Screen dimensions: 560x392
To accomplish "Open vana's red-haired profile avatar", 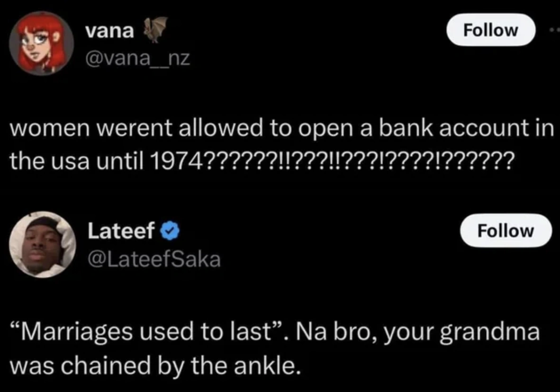I will [x=42, y=43].
